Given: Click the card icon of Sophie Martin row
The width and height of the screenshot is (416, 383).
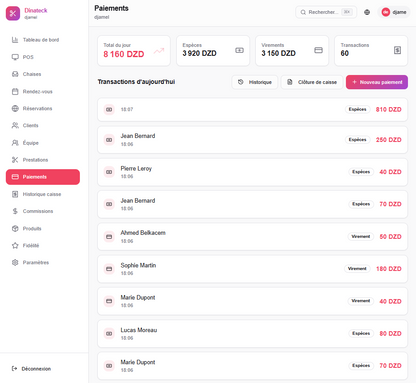Looking at the screenshot, I should [109, 269].
